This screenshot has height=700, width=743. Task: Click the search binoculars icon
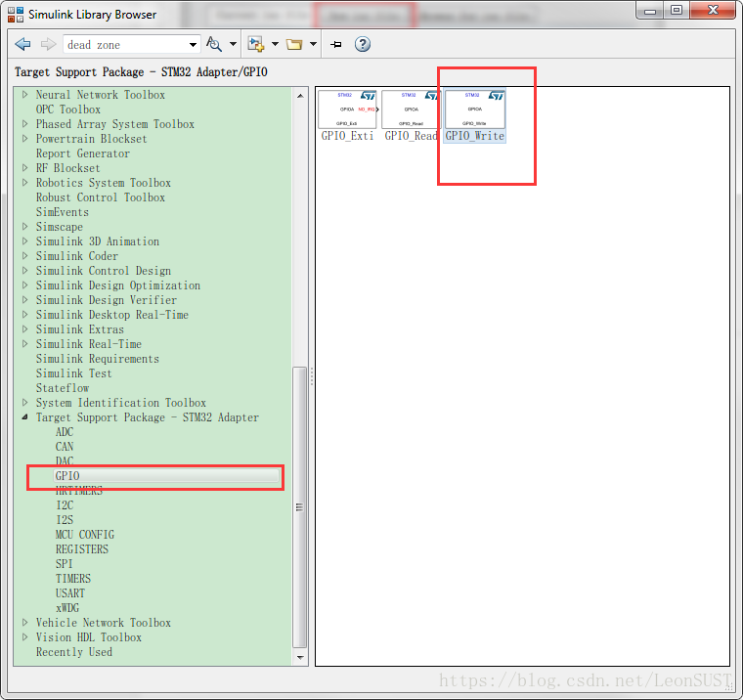214,44
